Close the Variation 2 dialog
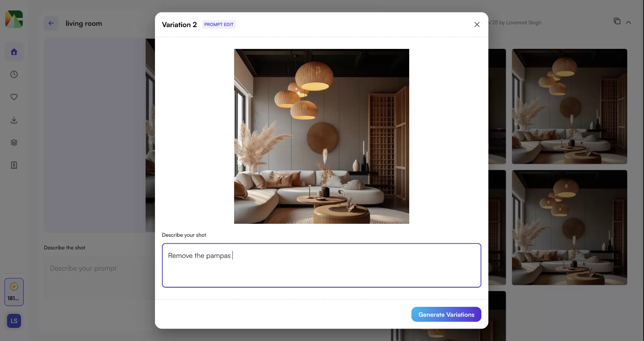644x341 pixels. [x=477, y=24]
